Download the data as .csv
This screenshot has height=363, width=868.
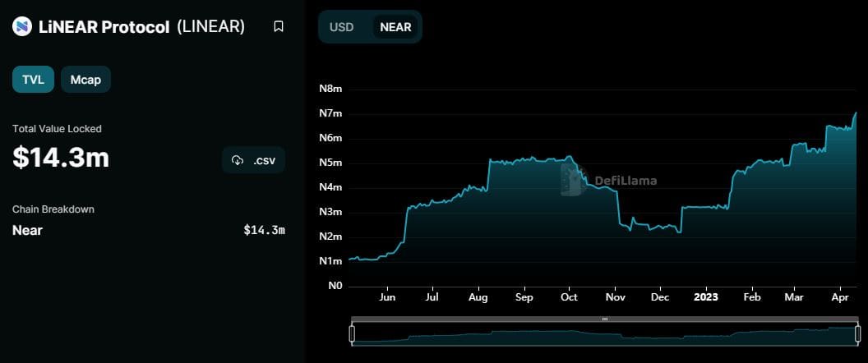253,160
